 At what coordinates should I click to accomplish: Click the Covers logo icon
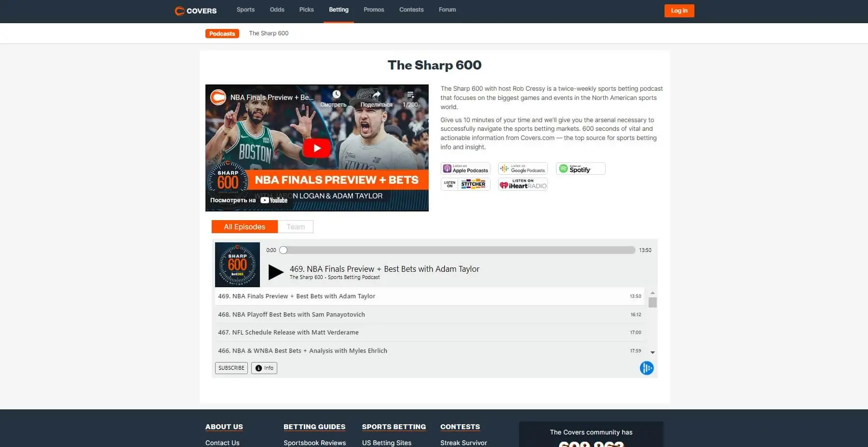(180, 11)
